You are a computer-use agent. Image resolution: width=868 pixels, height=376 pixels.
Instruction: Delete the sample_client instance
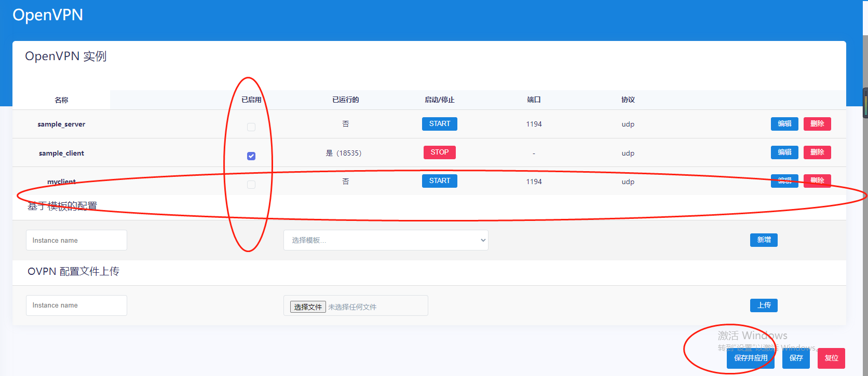(817, 152)
